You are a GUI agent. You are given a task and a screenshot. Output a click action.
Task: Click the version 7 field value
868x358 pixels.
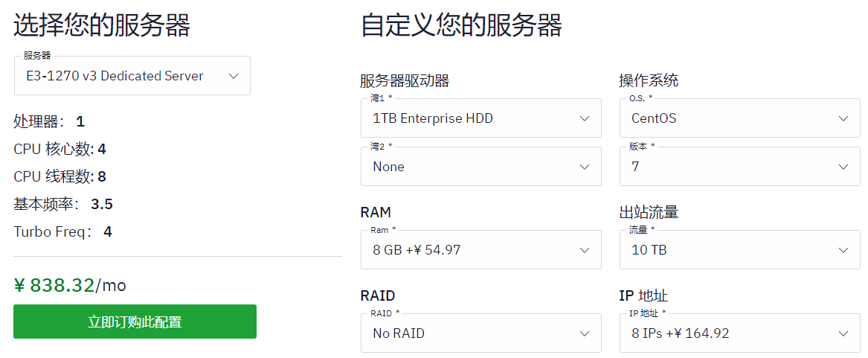[635, 167]
